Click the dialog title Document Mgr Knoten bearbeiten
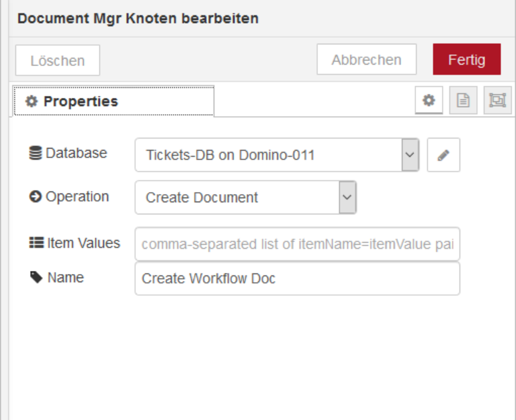This screenshot has height=420, width=516. point(138,18)
